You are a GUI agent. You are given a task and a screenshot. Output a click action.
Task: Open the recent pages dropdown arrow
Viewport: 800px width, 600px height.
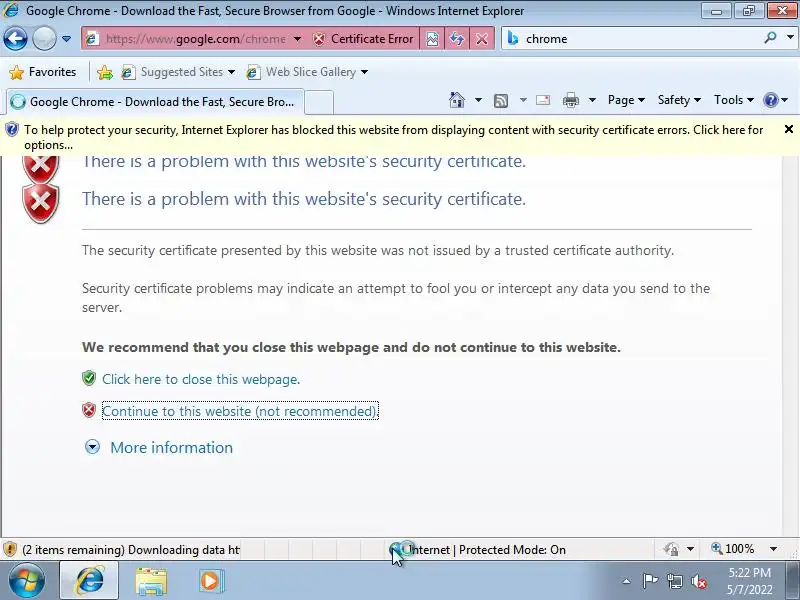point(66,39)
